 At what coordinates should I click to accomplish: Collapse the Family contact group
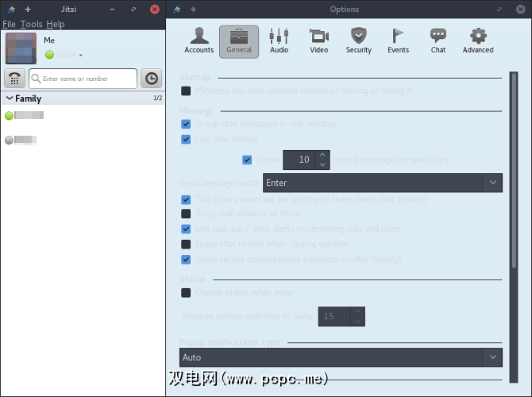pyautogui.click(x=10, y=98)
